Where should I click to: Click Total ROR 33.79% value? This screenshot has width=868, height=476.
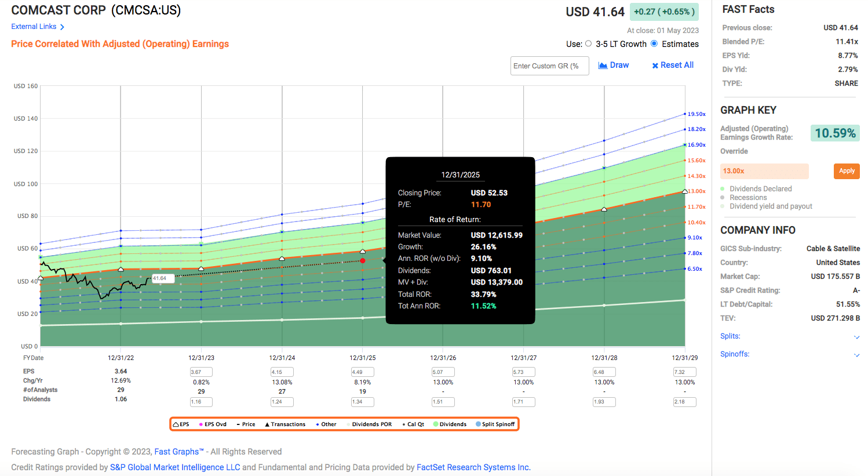click(x=483, y=295)
